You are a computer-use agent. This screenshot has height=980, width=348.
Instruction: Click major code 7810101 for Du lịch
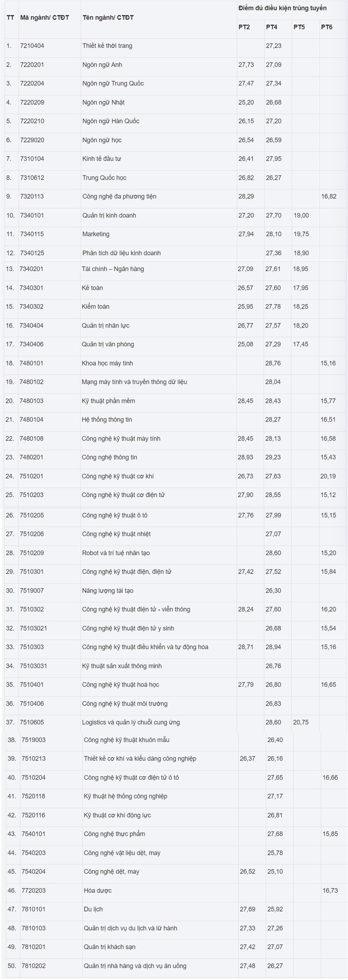(x=34, y=909)
